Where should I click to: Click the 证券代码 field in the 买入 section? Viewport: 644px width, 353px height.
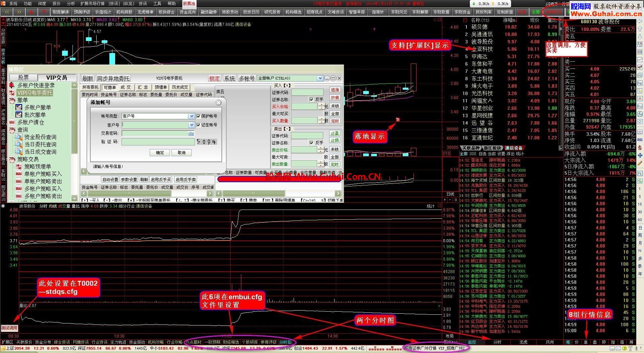pos(307,92)
